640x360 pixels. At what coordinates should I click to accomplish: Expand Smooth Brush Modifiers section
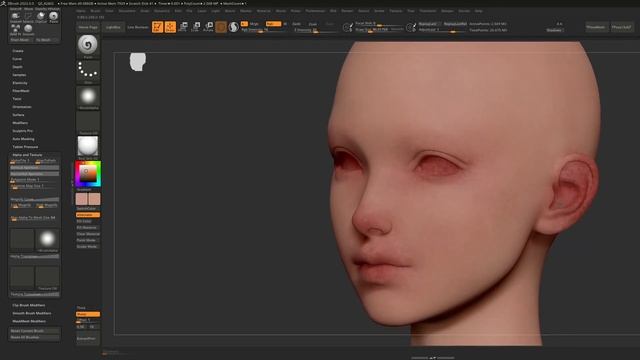pyautogui.click(x=32, y=313)
